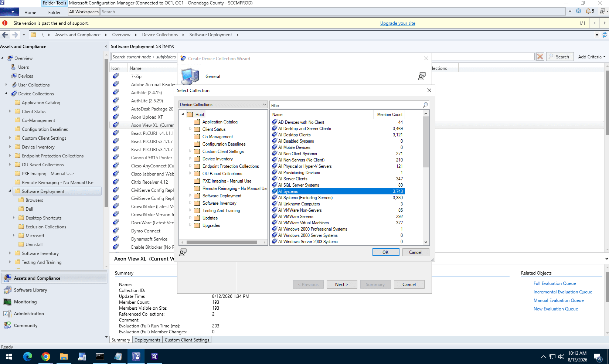This screenshot has height=364, width=609.
Task: Focus the Filter input field
Action: click(x=346, y=105)
